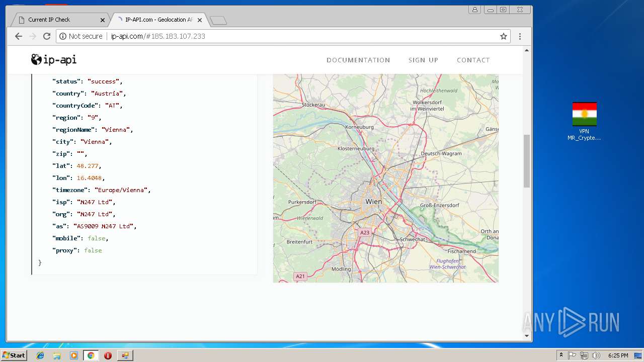Click the mobile false value

[x=97, y=238]
